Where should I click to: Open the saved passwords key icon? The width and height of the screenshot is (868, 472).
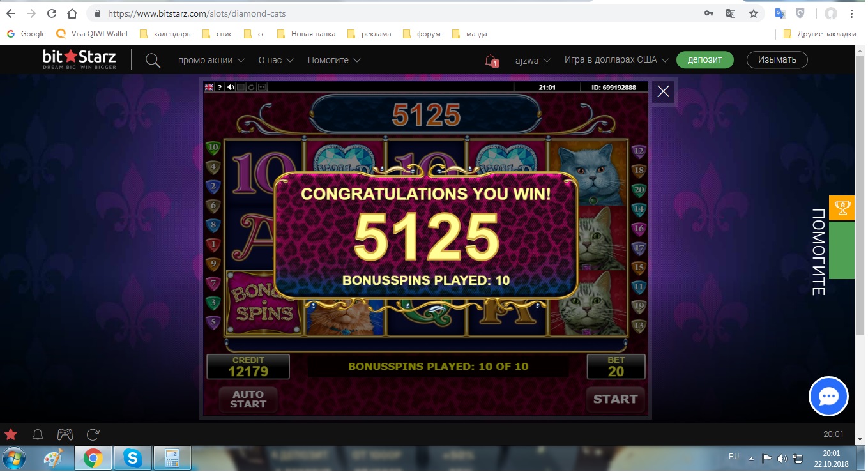pos(708,13)
